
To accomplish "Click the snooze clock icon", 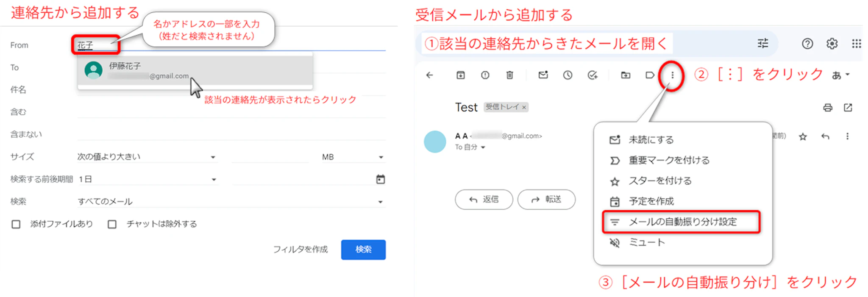I will pyautogui.click(x=568, y=75).
